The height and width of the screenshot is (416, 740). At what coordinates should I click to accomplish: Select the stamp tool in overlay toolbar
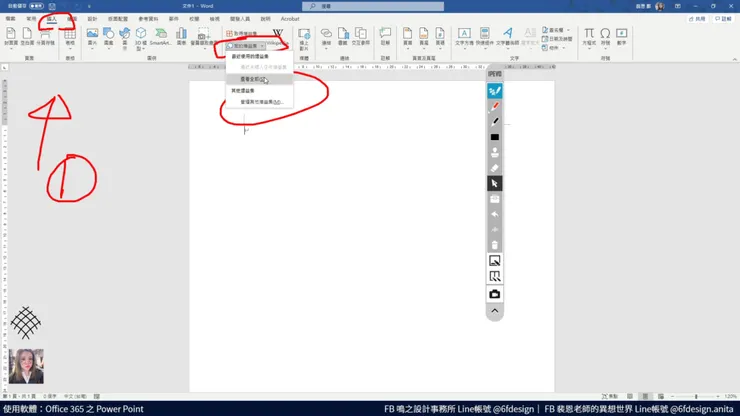point(495,153)
